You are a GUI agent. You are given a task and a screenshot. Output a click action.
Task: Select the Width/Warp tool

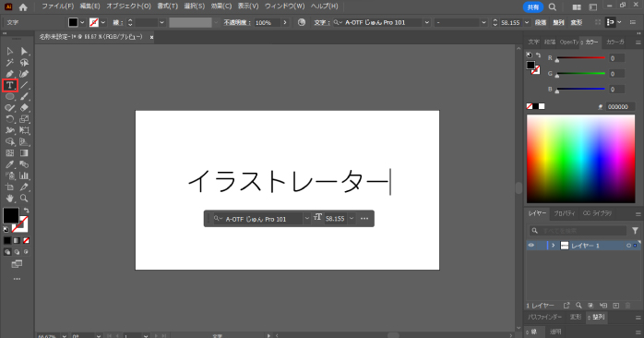[10, 130]
